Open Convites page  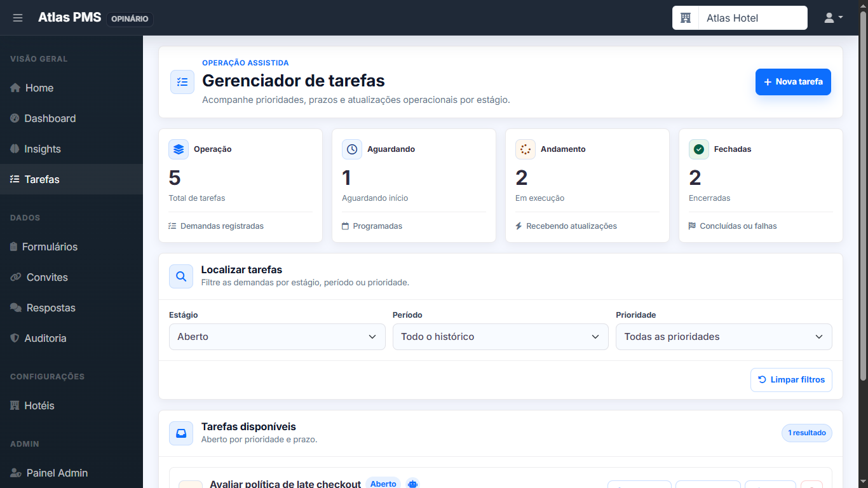71,277
